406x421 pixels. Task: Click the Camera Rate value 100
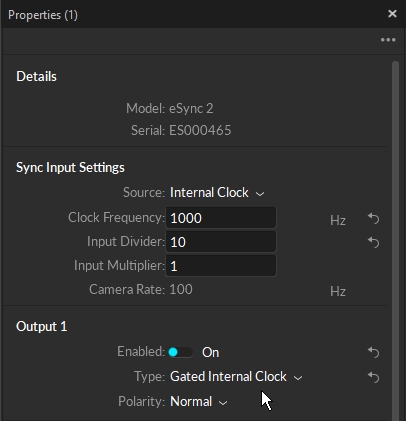click(181, 289)
